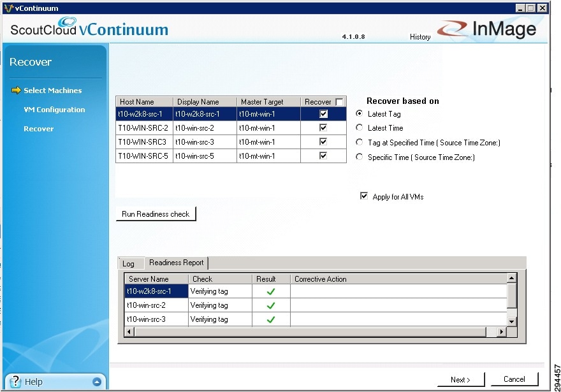
Task: Click Run Readiness check button
Action: point(156,214)
